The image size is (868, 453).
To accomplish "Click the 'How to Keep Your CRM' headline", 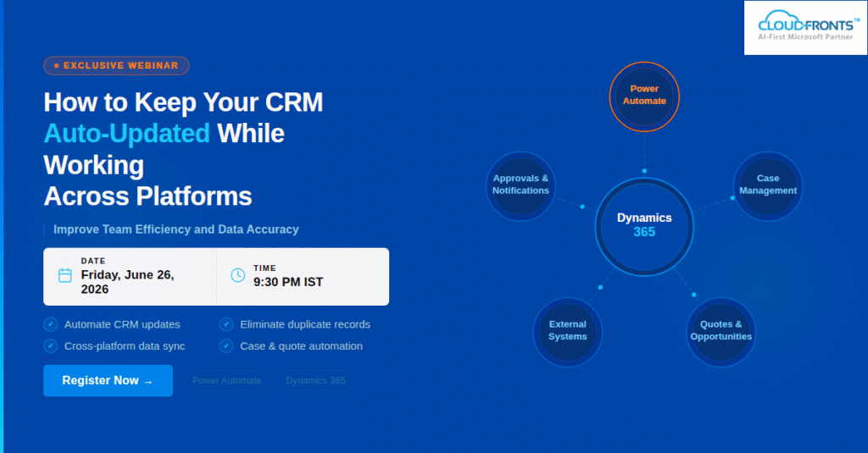I will pos(183,102).
